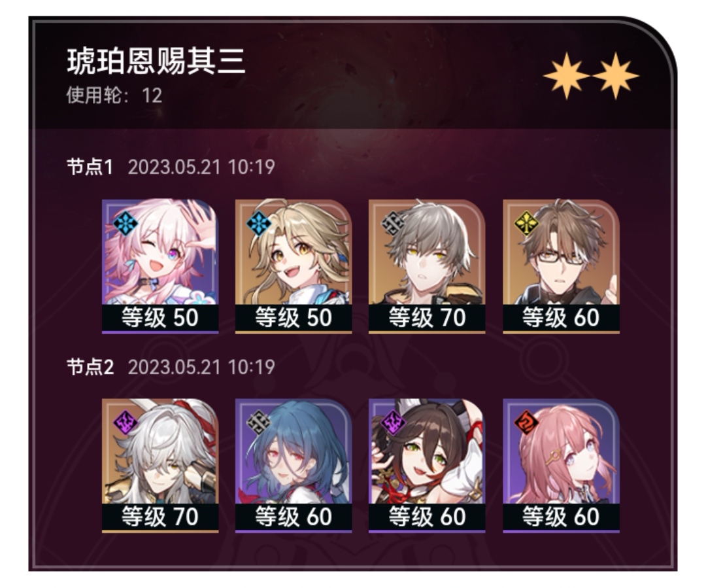Open Welt's level 60 character card
The width and height of the screenshot is (706, 588).
[x=561, y=266]
